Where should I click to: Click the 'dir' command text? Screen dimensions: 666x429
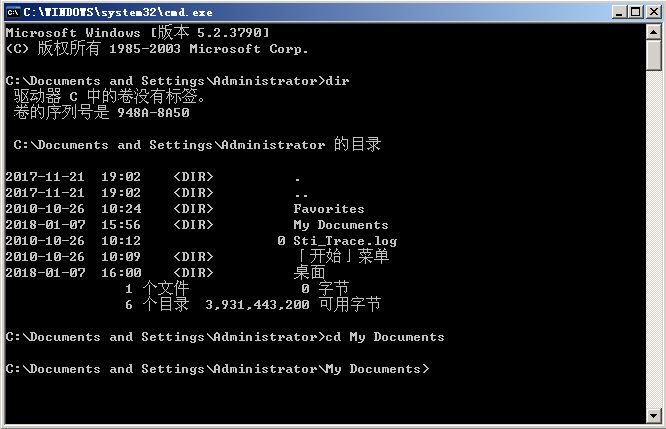point(337,81)
